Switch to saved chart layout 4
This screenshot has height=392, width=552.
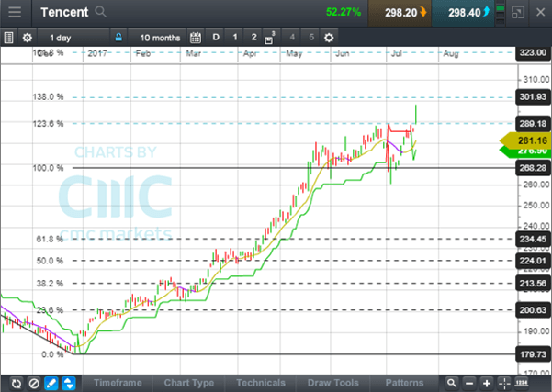pos(292,38)
